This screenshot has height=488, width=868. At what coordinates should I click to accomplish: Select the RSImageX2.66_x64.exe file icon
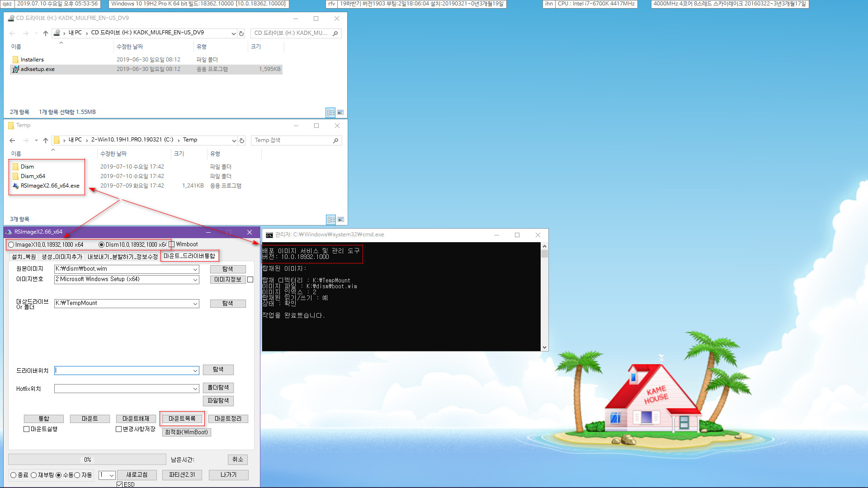(x=15, y=186)
